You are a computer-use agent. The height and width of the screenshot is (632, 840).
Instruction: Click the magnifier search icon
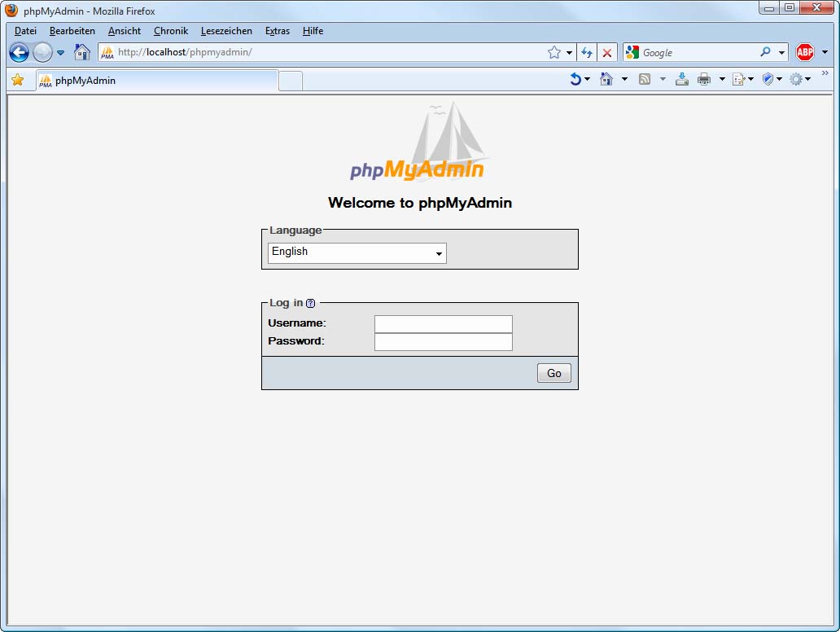tap(766, 52)
